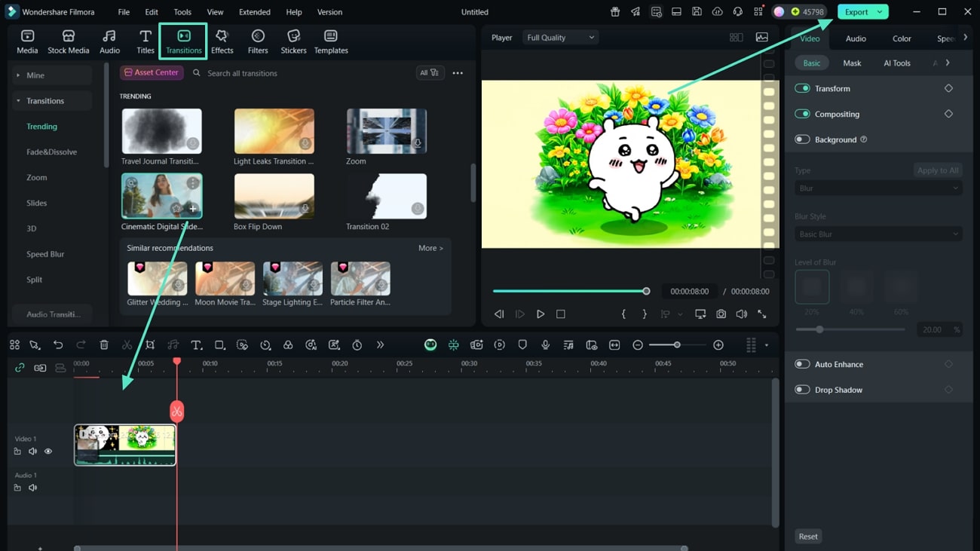Image resolution: width=980 pixels, height=551 pixels.
Task: Click the marker shield icon in timeline toolbar
Action: 522,344
